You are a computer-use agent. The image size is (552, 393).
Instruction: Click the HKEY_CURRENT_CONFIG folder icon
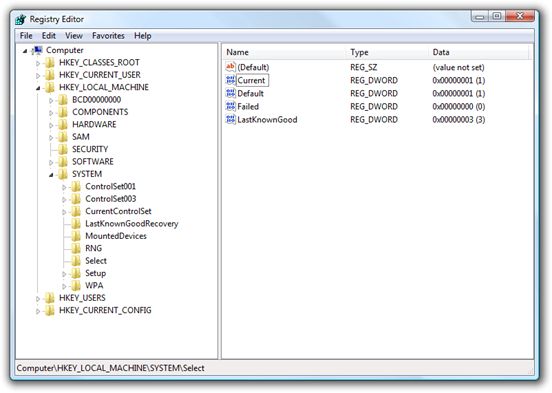point(50,310)
